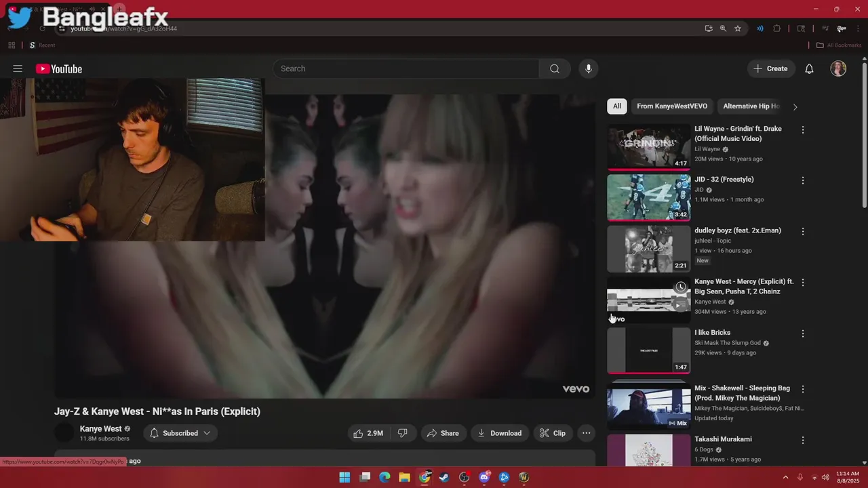Viewport: 868px width, 488px height.
Task: Open the Windows Start button
Action: tap(344, 477)
